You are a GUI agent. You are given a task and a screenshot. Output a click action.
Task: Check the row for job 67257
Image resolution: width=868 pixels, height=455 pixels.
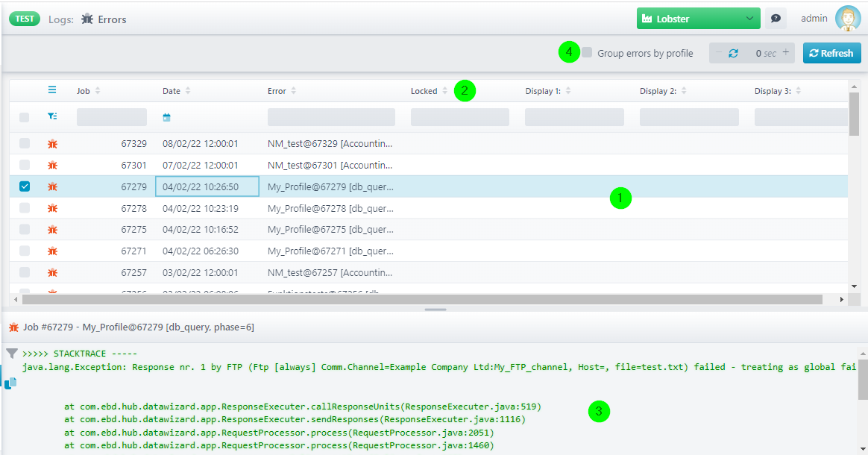(25, 272)
